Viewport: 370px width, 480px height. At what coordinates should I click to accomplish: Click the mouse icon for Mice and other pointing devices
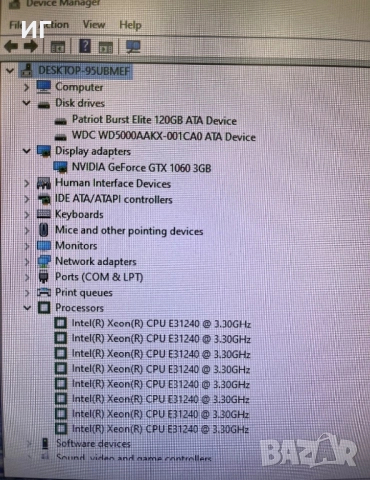(44, 230)
